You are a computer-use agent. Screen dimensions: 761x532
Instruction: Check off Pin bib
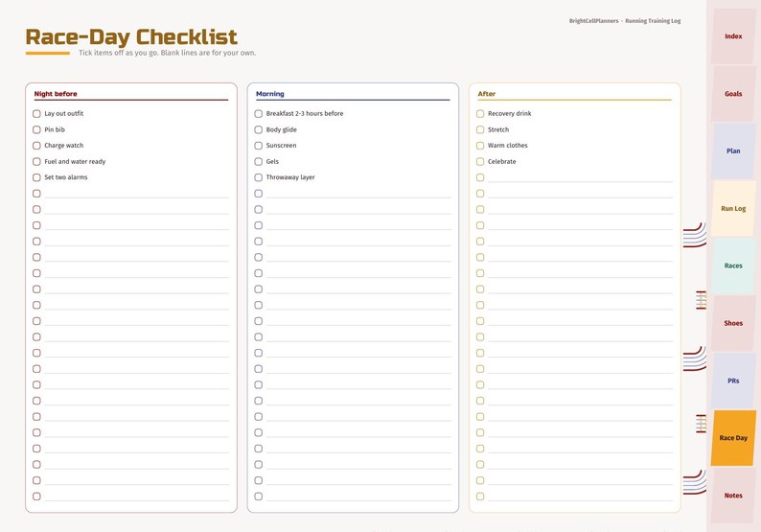point(36,129)
